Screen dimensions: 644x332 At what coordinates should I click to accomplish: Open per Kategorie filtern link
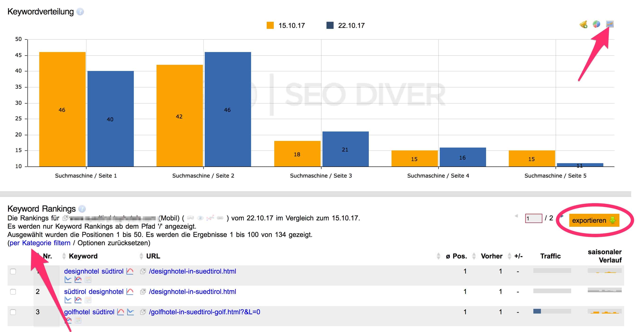pyautogui.click(x=40, y=243)
